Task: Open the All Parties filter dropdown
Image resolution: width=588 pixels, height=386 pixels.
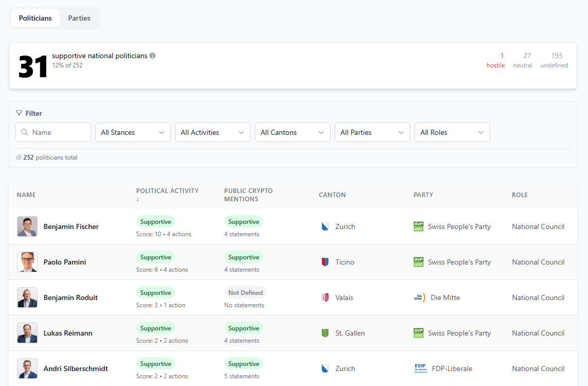Action: pyautogui.click(x=372, y=132)
